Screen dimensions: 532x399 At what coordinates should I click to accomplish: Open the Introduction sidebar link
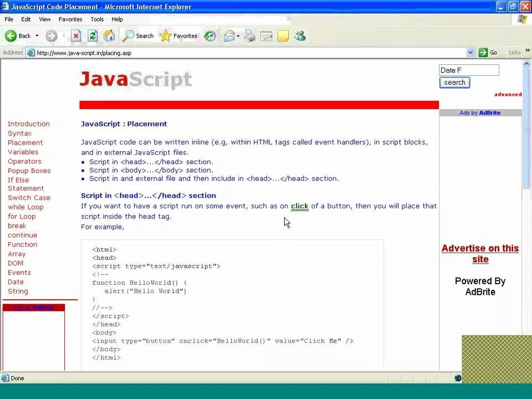click(x=29, y=124)
